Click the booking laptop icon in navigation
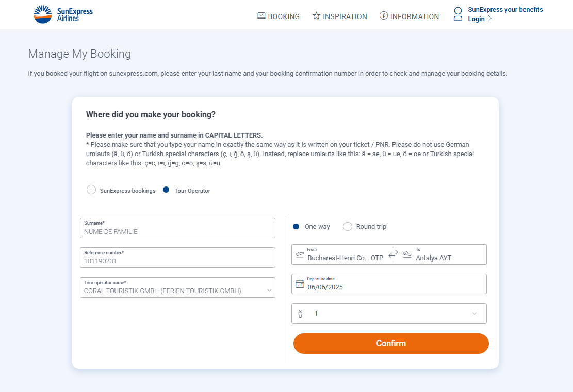Image resolution: width=573 pixels, height=392 pixels. click(261, 15)
